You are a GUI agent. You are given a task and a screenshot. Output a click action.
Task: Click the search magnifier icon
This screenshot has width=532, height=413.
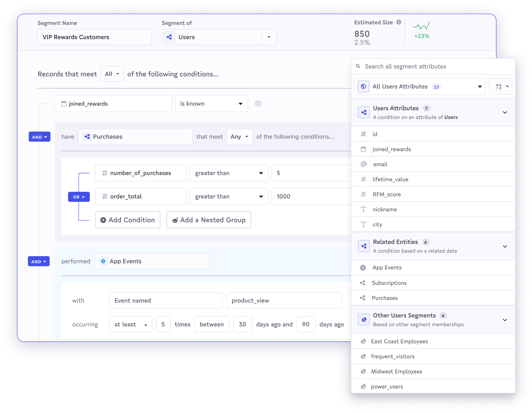(358, 66)
